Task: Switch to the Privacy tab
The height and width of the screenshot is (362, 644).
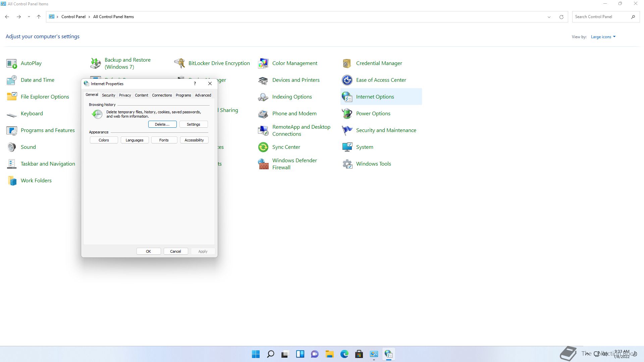Action: pos(125,95)
